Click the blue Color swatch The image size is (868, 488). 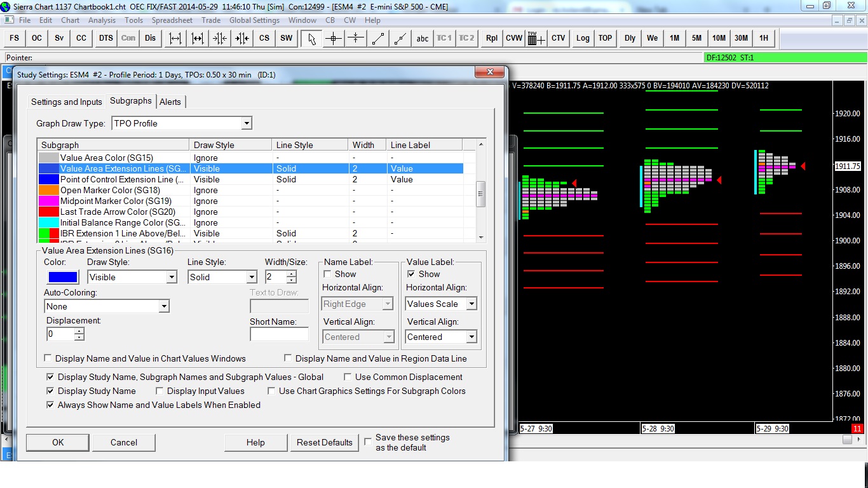click(63, 277)
